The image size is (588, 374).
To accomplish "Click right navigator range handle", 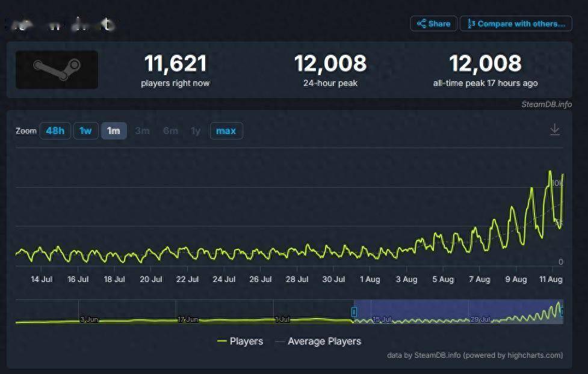I will [x=562, y=312].
